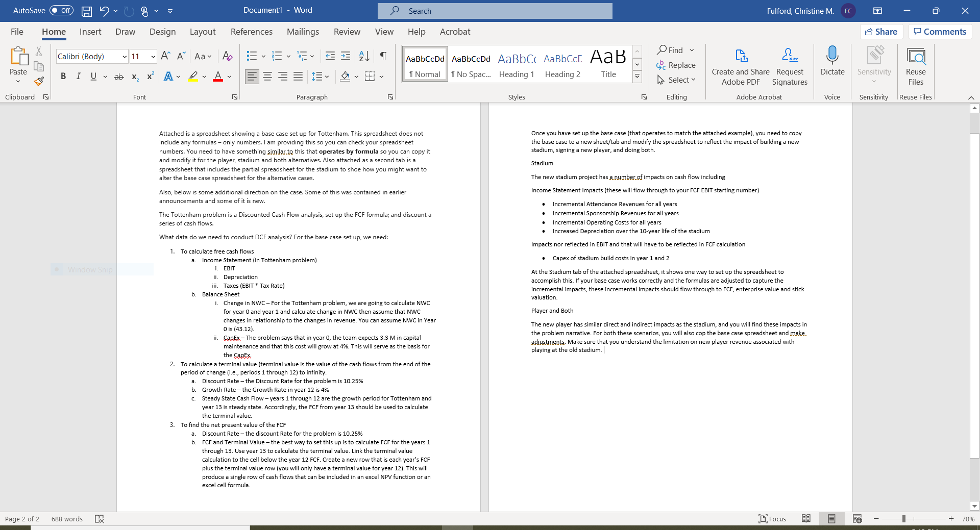Switch to the Review tab
Image resolution: width=980 pixels, height=530 pixels.
pyautogui.click(x=347, y=32)
